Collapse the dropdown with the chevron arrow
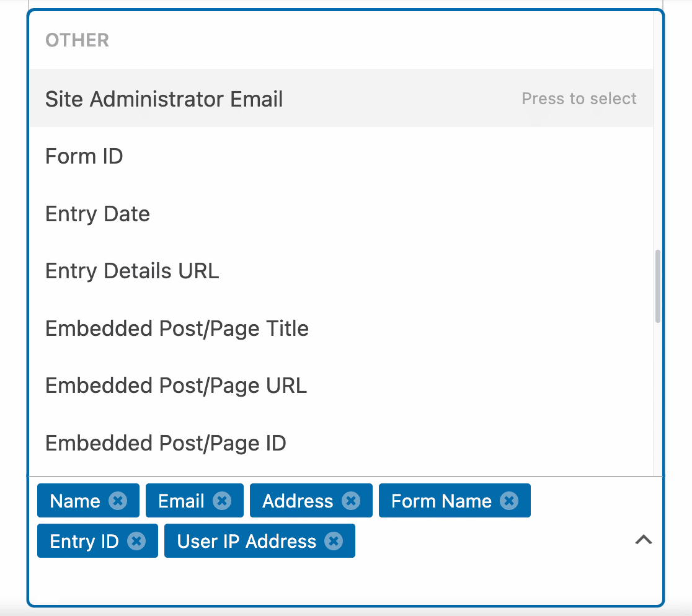This screenshot has width=692, height=616. [x=644, y=540]
